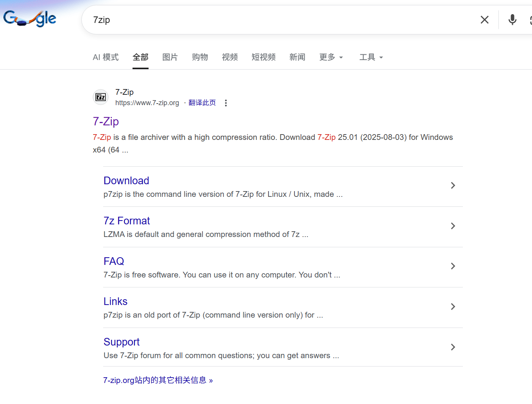Click the Google doodle logo

coord(30,18)
